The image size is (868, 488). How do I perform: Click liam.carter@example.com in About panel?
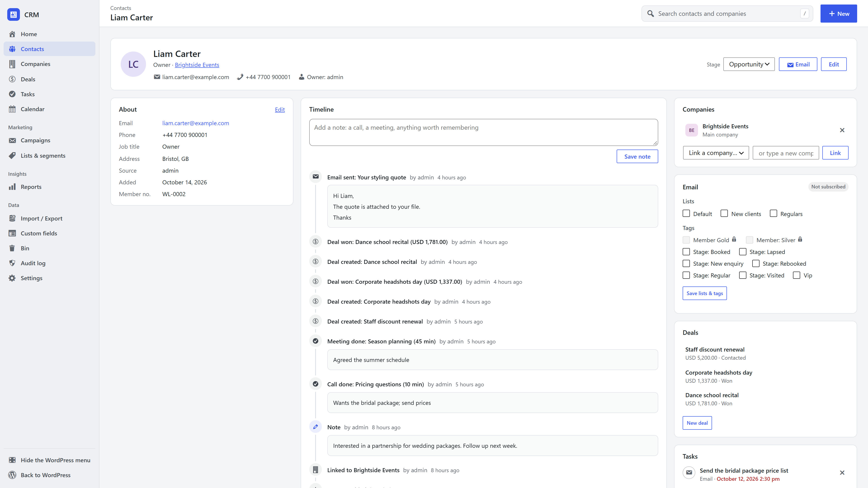point(196,123)
